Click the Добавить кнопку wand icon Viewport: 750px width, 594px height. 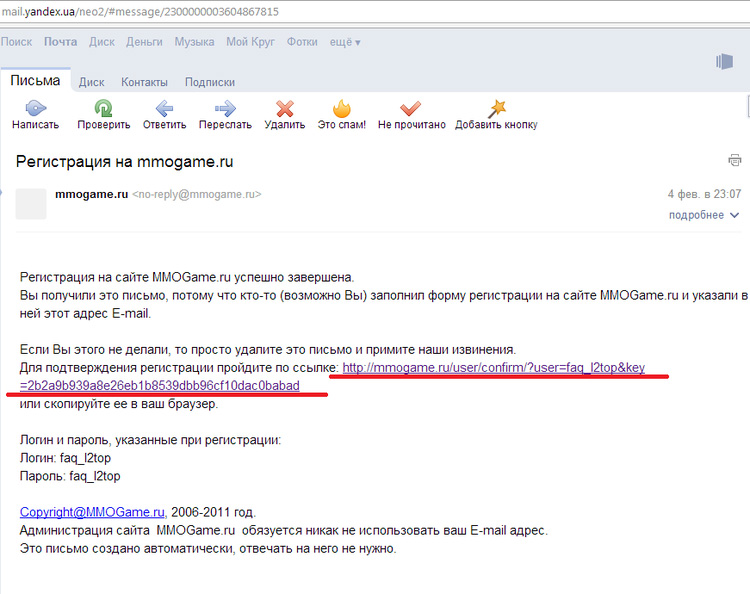[496, 108]
